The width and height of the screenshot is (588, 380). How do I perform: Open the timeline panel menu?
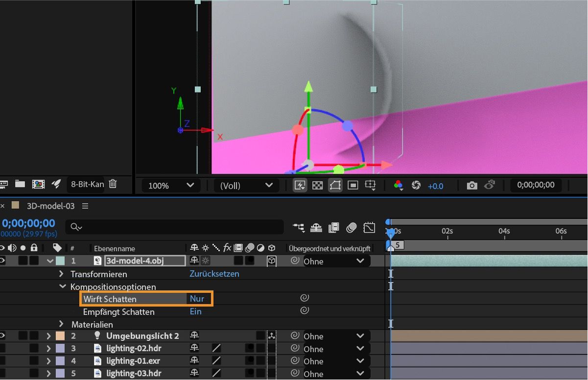point(85,206)
